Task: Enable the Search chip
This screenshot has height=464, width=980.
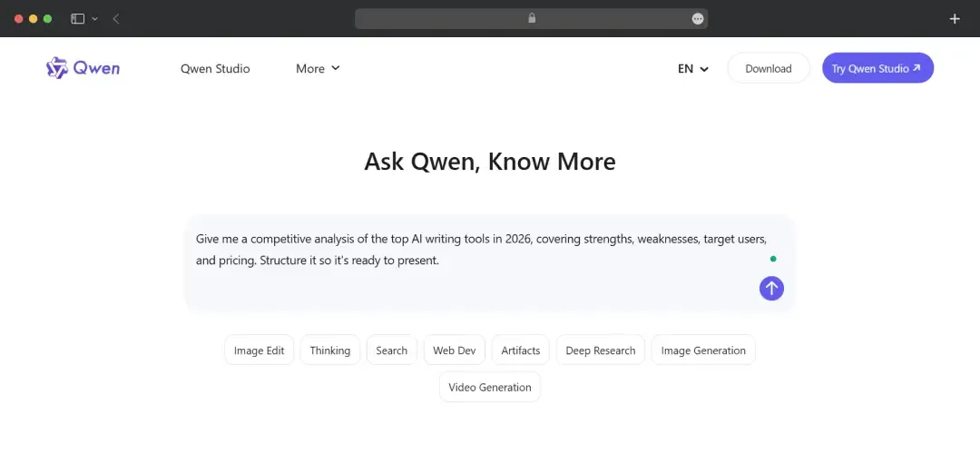Action: coord(391,350)
